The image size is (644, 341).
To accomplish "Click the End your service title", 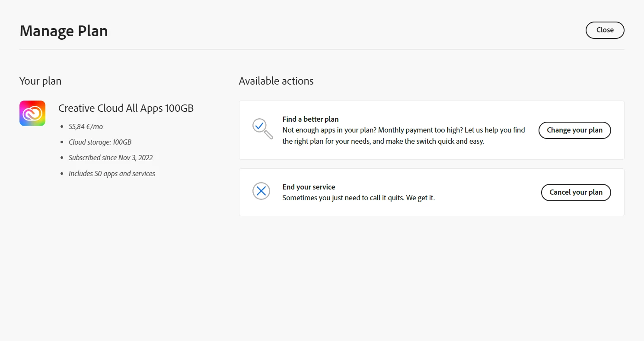I will click(x=309, y=187).
